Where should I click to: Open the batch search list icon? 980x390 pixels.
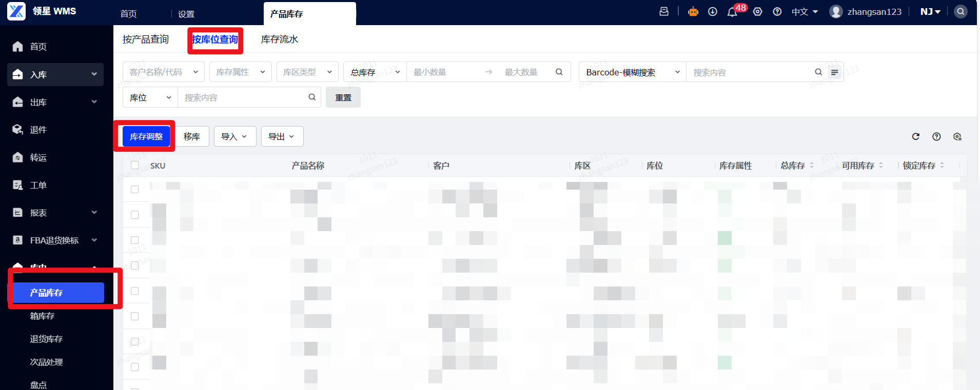[x=835, y=72]
